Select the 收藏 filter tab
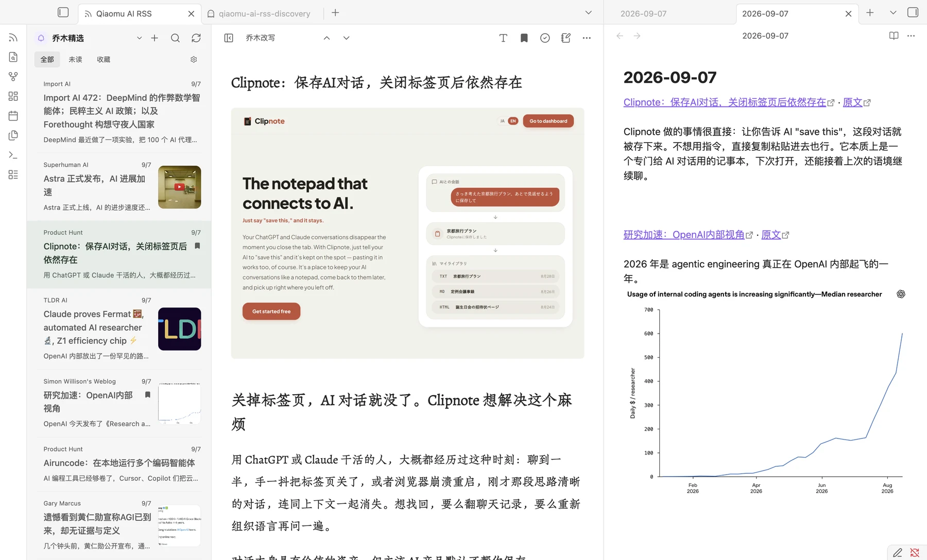The height and width of the screenshot is (560, 927). coord(104,60)
